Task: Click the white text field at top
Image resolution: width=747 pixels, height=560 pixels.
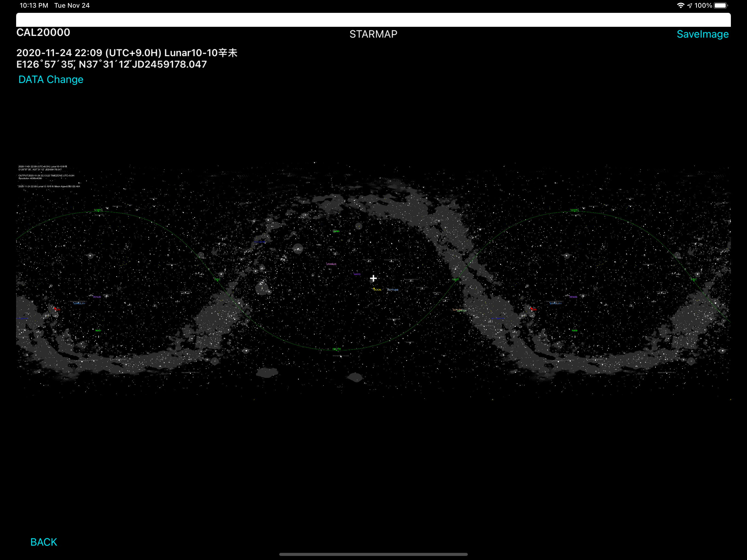Action: pyautogui.click(x=373, y=20)
